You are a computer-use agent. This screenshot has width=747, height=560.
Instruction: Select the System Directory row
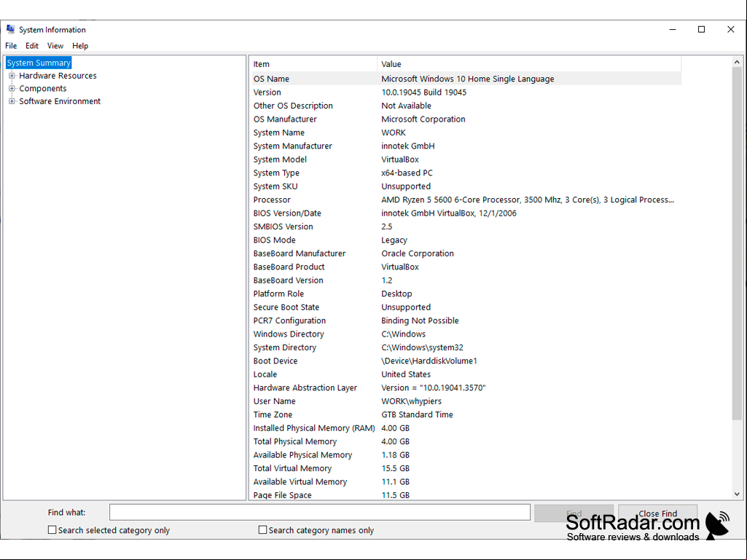[467, 347]
